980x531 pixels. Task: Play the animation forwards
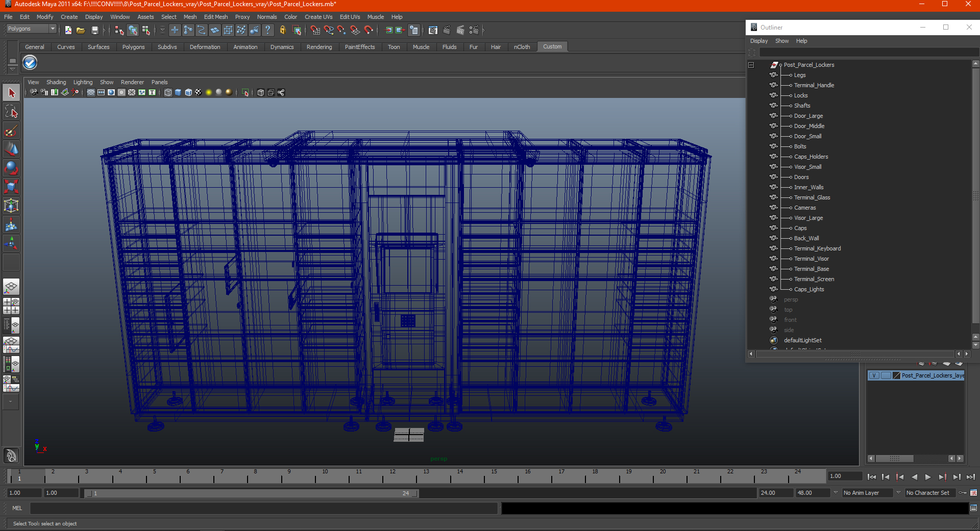point(928,477)
